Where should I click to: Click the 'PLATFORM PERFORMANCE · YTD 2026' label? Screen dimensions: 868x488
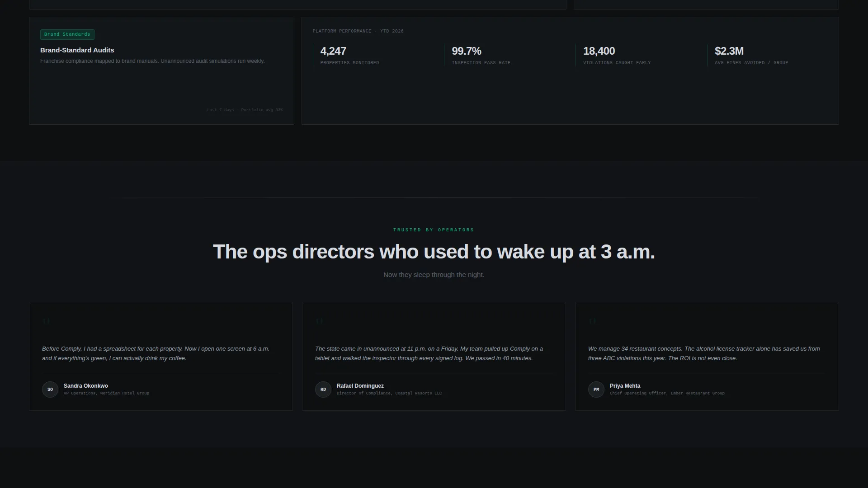pos(358,31)
